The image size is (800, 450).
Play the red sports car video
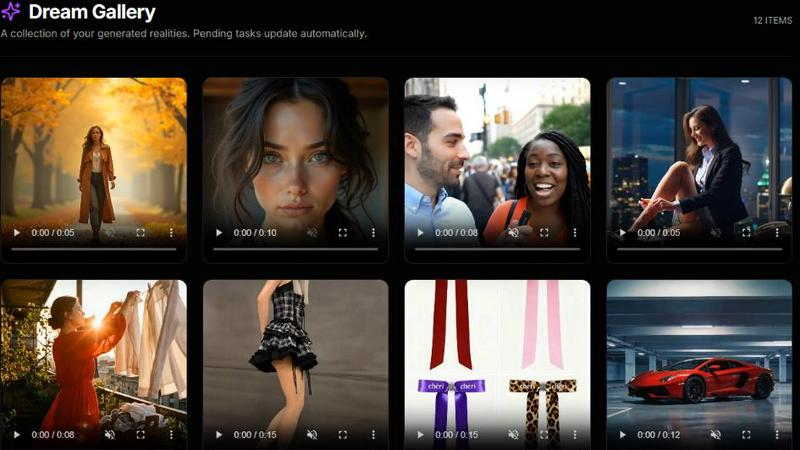(x=622, y=435)
